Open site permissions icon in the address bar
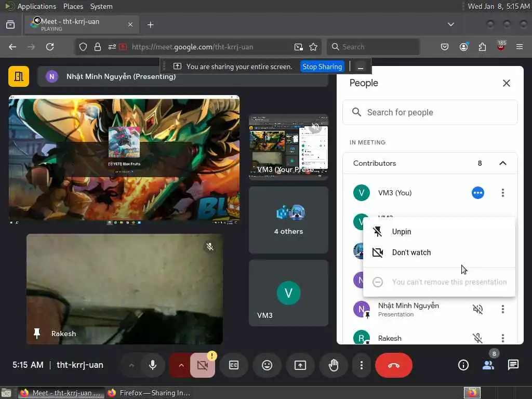532x399 pixels. tap(112, 47)
